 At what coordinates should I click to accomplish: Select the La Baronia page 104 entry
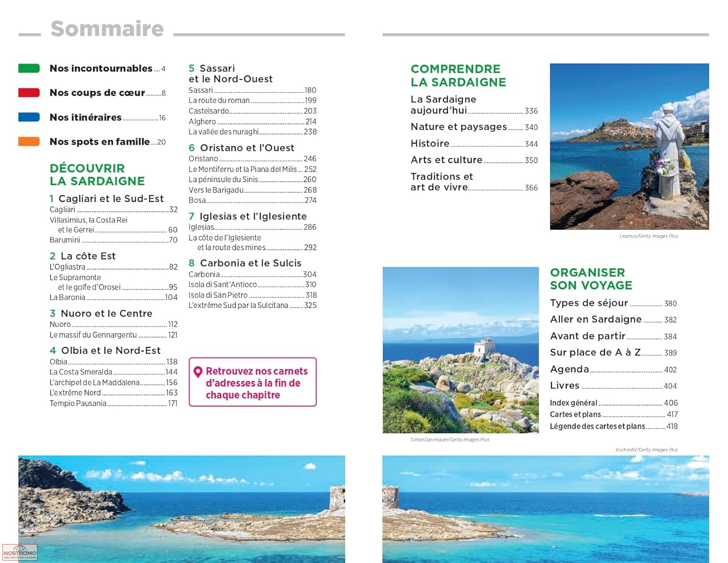point(114,297)
